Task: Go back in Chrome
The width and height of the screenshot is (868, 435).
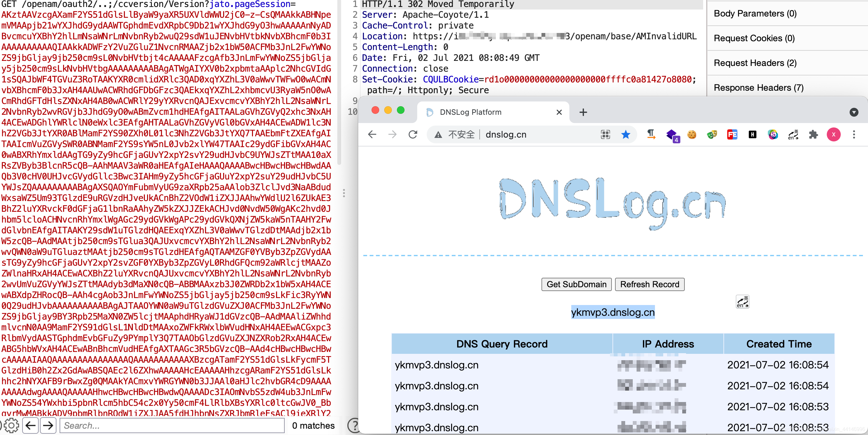Action: (x=372, y=135)
